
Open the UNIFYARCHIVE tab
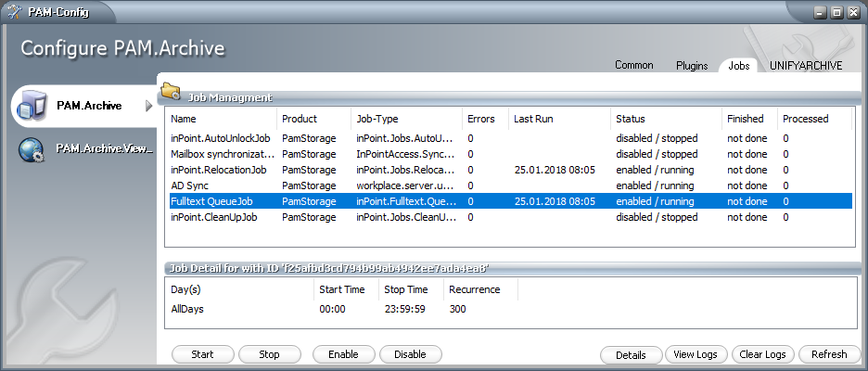[806, 66]
